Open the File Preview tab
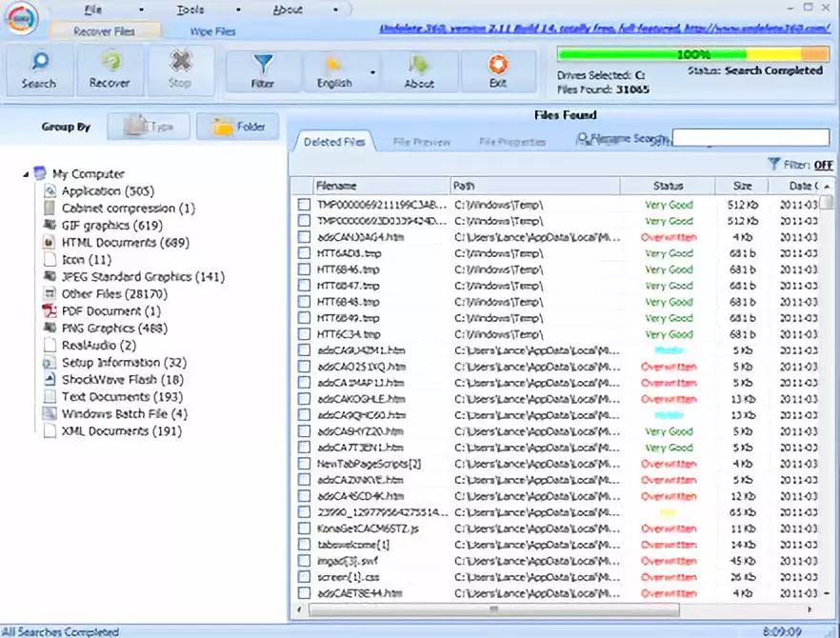The image size is (840, 638). pyautogui.click(x=422, y=142)
